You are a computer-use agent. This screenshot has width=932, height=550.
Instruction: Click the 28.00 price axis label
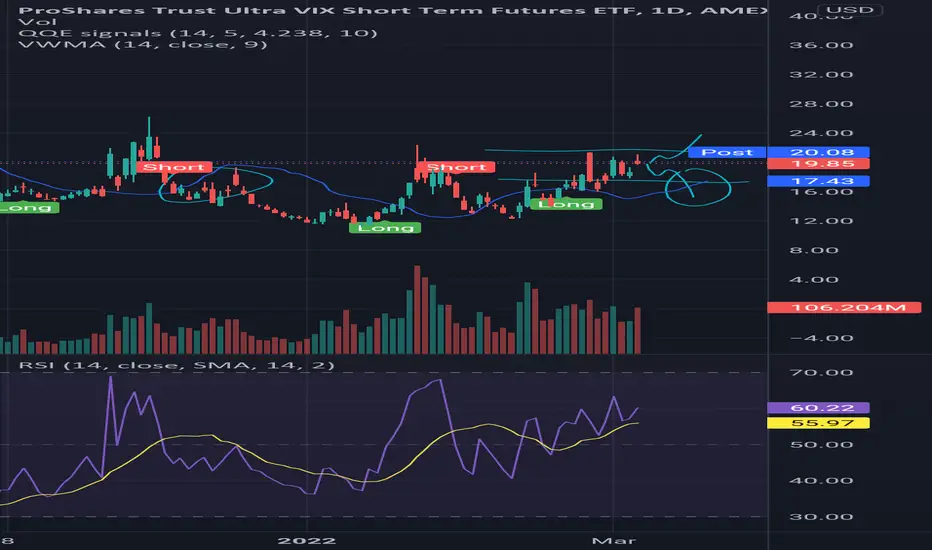[821, 104]
